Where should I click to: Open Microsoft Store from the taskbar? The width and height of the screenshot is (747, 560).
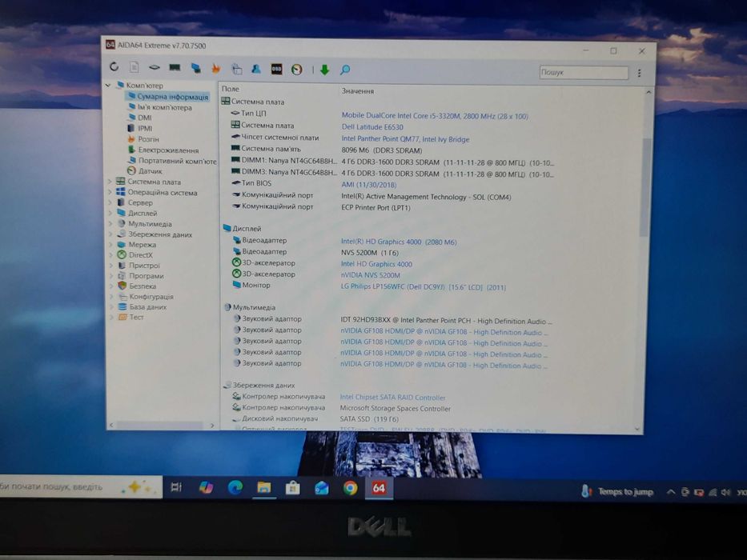point(292,488)
